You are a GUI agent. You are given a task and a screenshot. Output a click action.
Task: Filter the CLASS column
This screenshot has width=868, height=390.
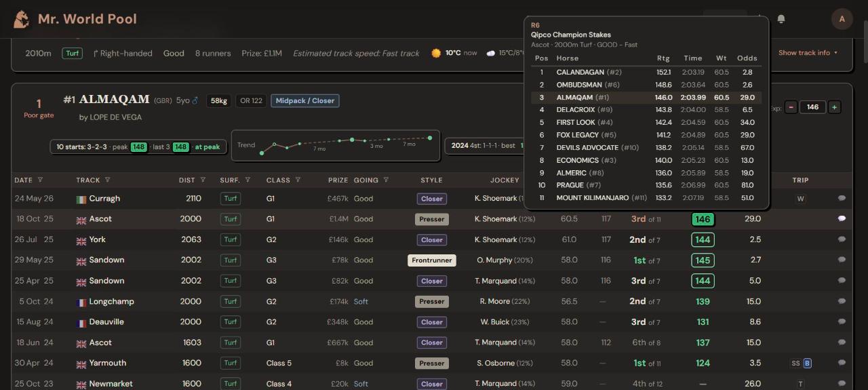[x=298, y=180]
